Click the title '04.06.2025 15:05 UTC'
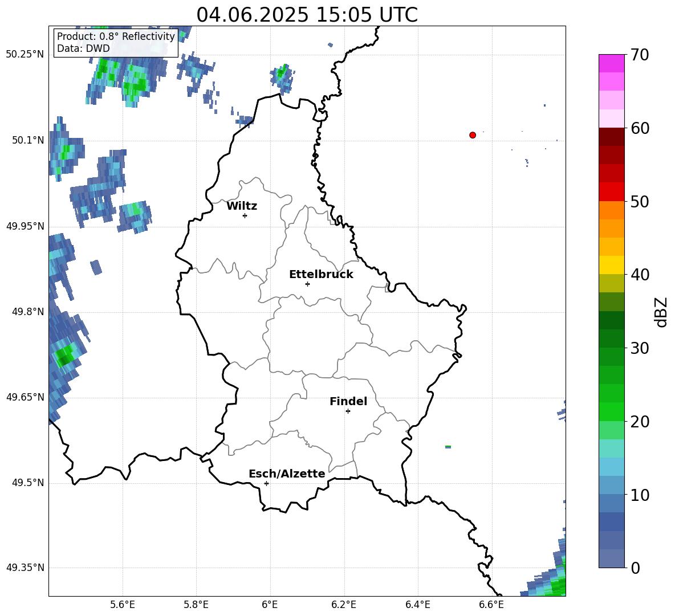The image size is (675, 616). (307, 15)
